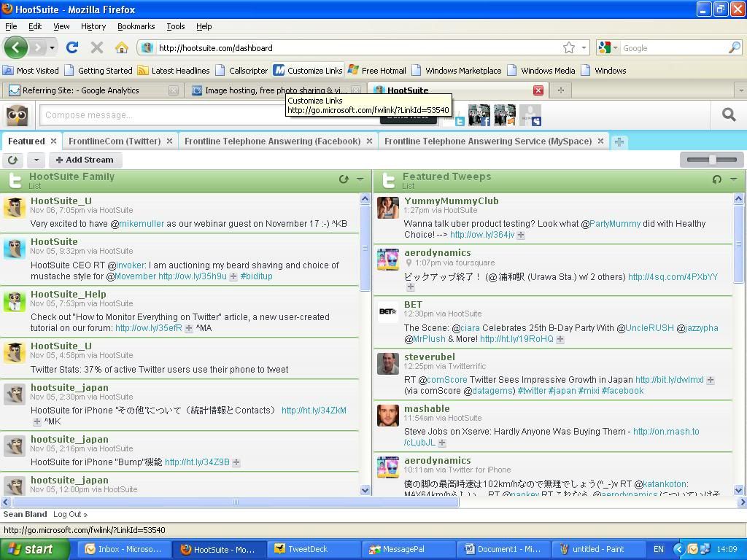Refresh the Featured Tweeps stream
This screenshot has width=747, height=560.
(x=717, y=179)
